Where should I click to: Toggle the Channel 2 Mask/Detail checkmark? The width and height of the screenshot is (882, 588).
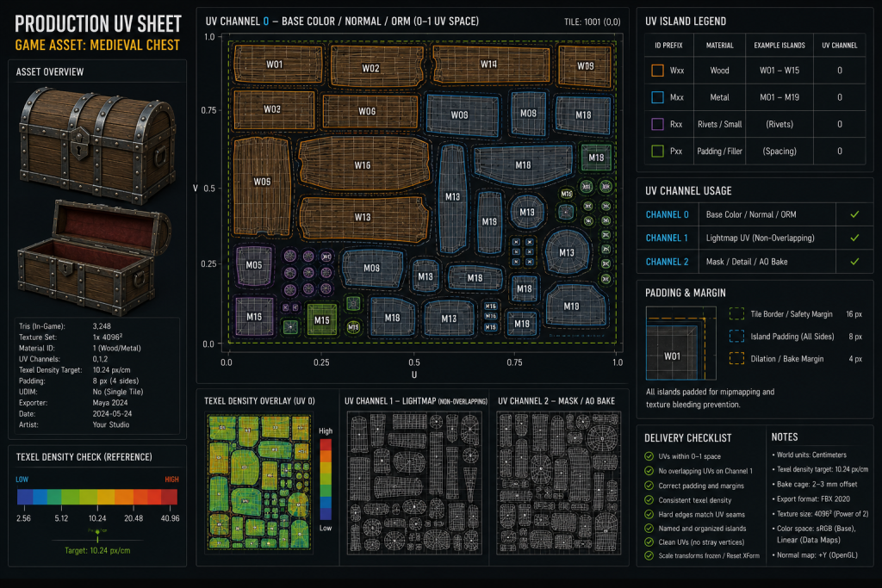[x=854, y=262]
